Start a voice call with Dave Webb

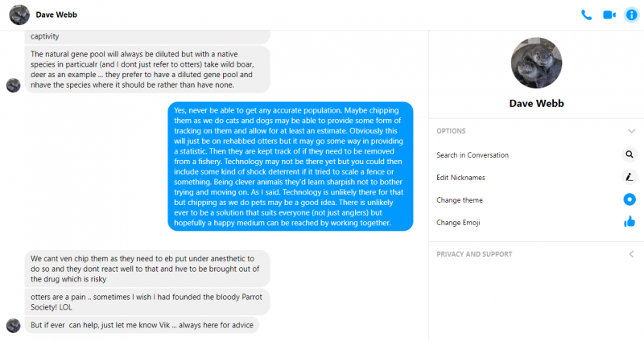587,14
